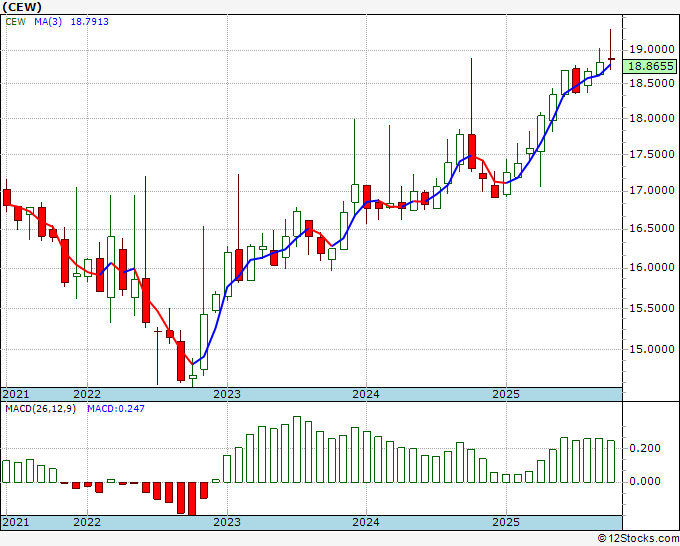This screenshot has height=546, width=680.
Task: Click the MACD(26,12,9) indicator label
Action: [40, 409]
